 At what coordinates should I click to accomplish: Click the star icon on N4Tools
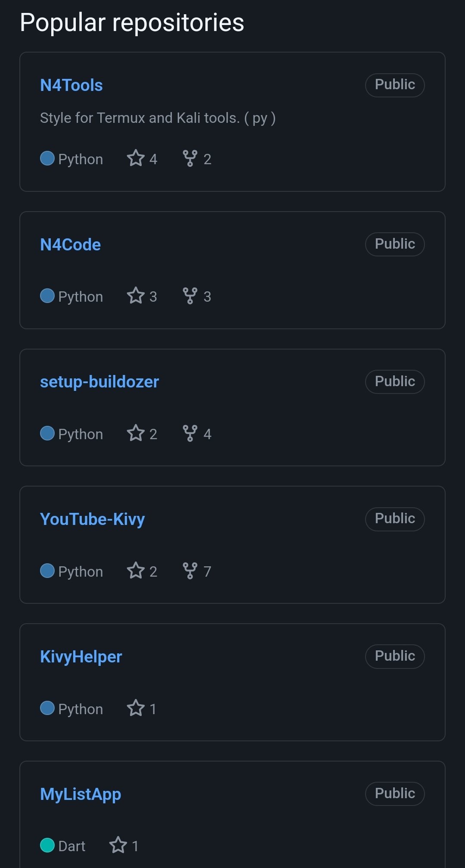(x=136, y=158)
